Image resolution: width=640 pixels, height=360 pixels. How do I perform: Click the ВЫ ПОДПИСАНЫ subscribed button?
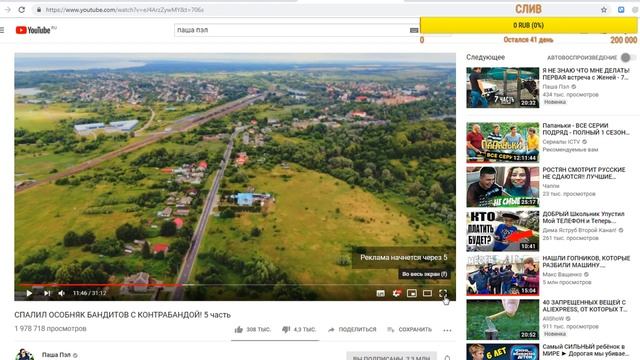click(391, 357)
